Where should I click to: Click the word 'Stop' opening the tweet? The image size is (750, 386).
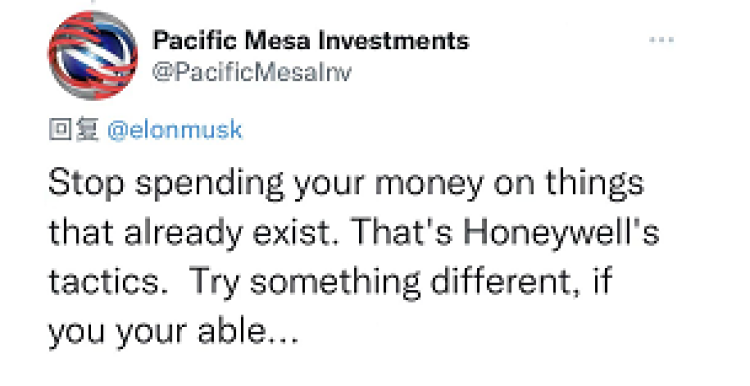(x=86, y=184)
